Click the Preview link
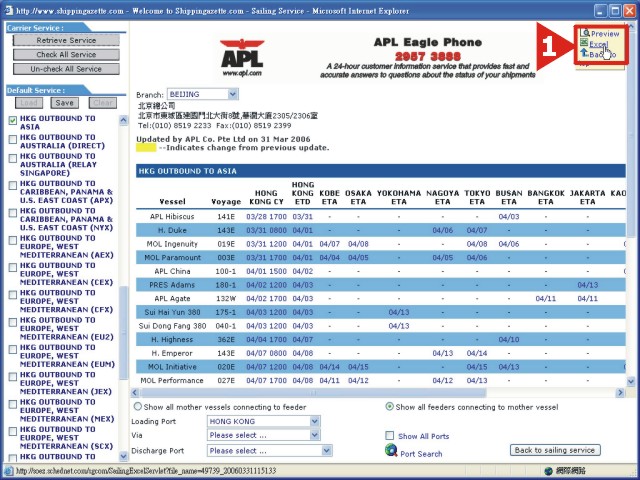This screenshot has width=640, height=480. (x=605, y=34)
